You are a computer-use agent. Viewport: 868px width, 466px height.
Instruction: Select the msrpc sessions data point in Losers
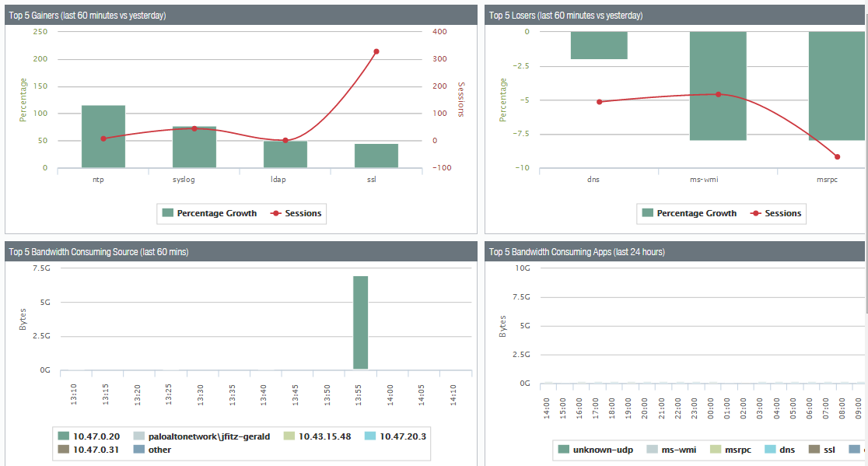[x=838, y=156]
